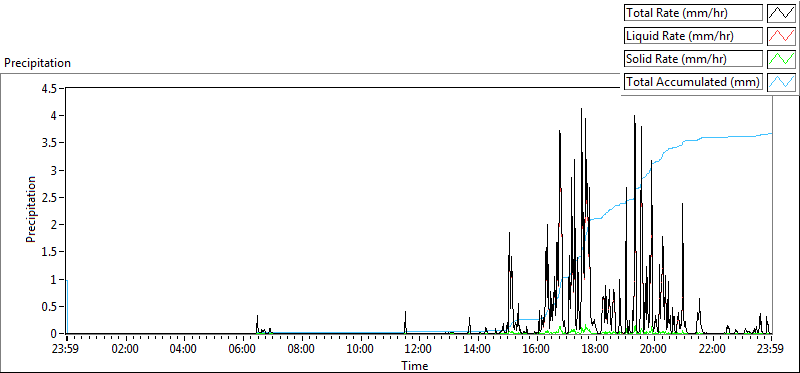Image resolution: width=800 pixels, height=373 pixels.
Task: Click the first 23:59 marker at axis start
Action: pyautogui.click(x=66, y=350)
